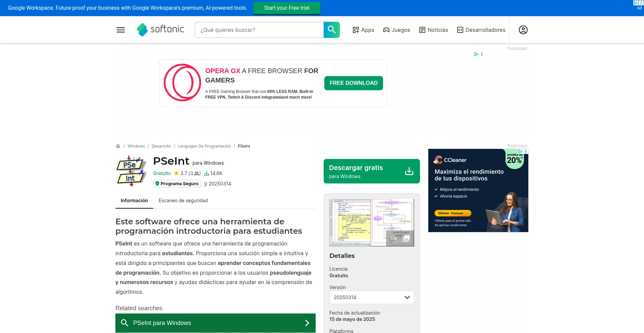Image resolution: width=644 pixels, height=333 pixels.
Task: Stay on the Información tab
Action: [134, 200]
